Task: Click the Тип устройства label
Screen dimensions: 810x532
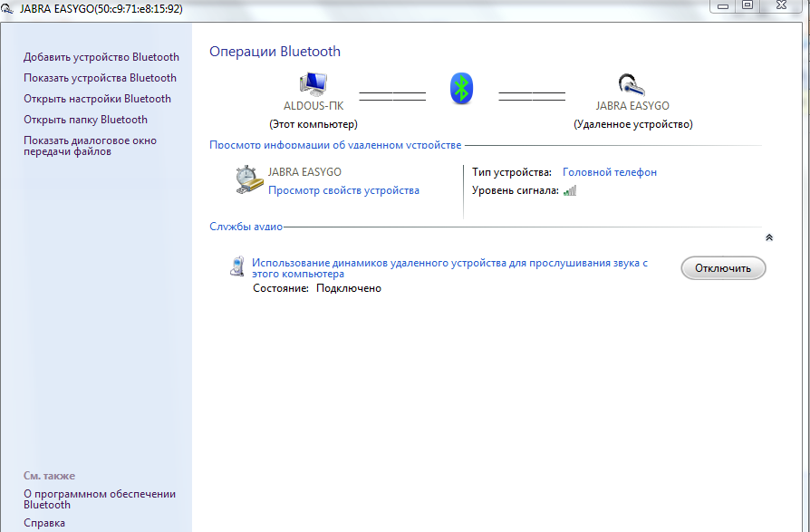Action: pos(511,172)
